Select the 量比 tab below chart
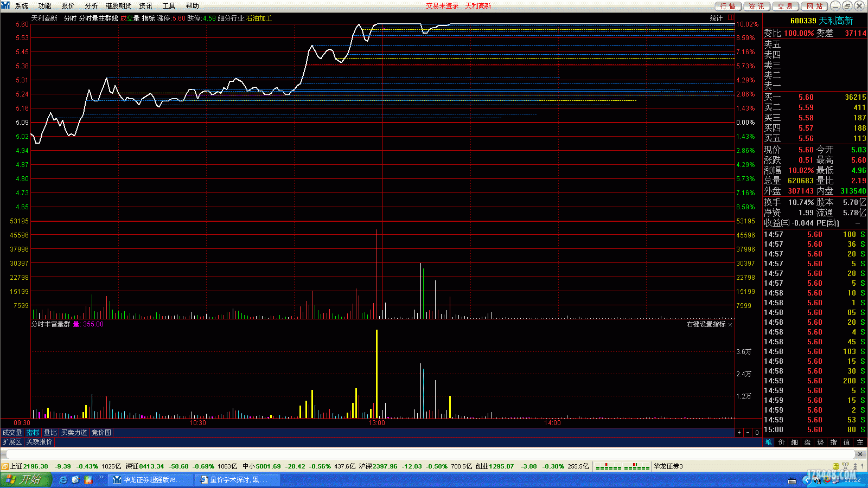The width and height of the screenshot is (868, 488). (50, 433)
